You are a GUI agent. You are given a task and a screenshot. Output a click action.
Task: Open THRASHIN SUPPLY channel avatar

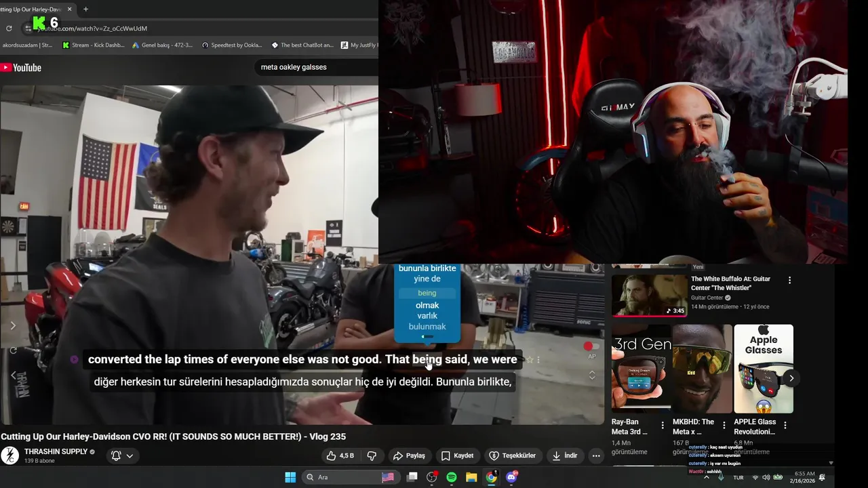(9, 455)
